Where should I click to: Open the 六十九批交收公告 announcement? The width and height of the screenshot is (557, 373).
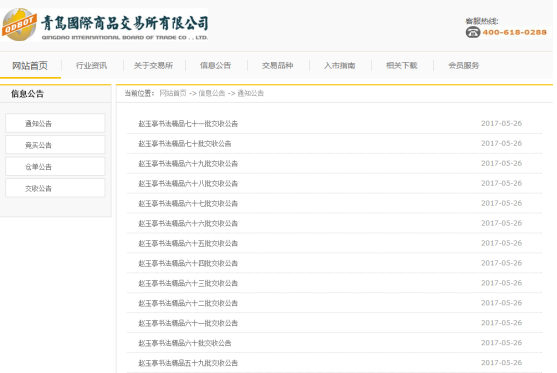(188, 163)
